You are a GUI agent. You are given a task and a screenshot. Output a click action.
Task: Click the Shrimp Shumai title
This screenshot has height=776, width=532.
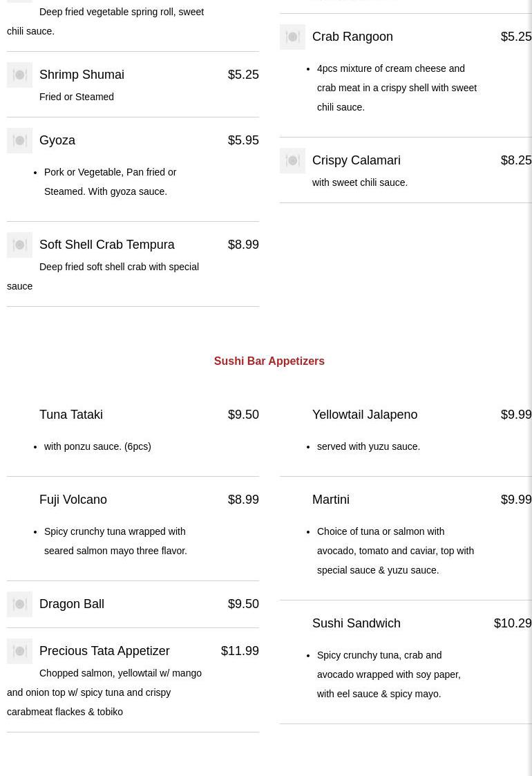[x=82, y=75]
